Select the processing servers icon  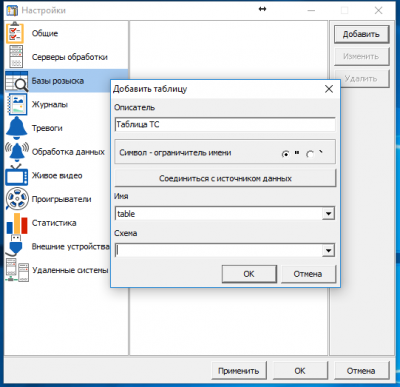16,57
